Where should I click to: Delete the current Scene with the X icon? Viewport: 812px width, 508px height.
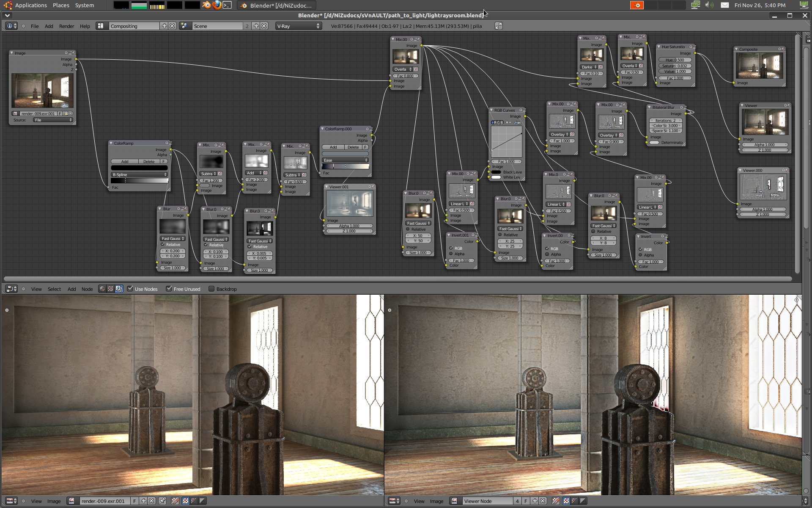pyautogui.click(x=264, y=26)
